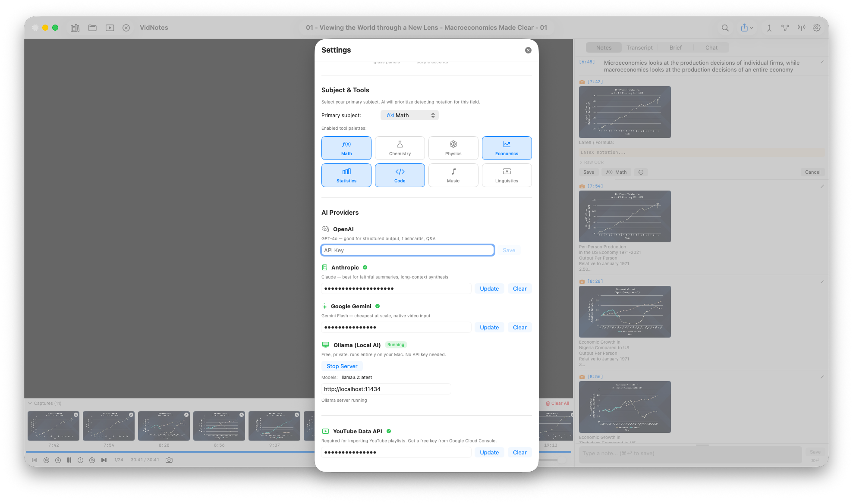The image size is (853, 504).
Task: Click the play-rectangle video icon in toolbar
Action: 110,28
